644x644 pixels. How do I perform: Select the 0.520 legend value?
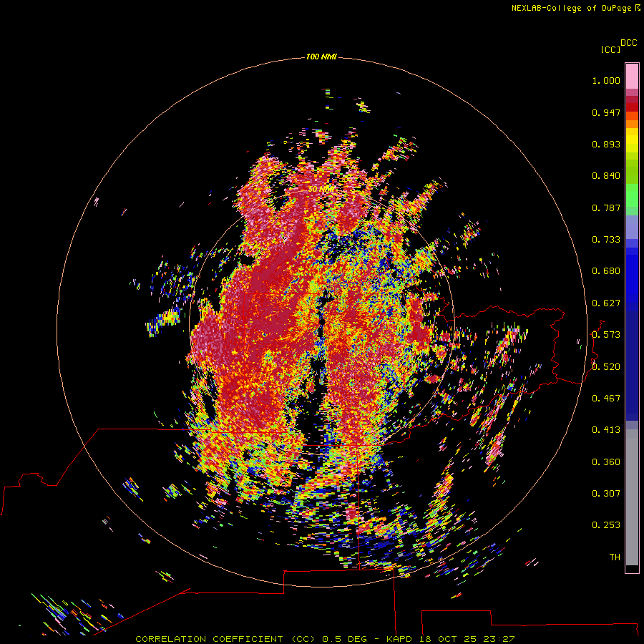[x=606, y=367]
